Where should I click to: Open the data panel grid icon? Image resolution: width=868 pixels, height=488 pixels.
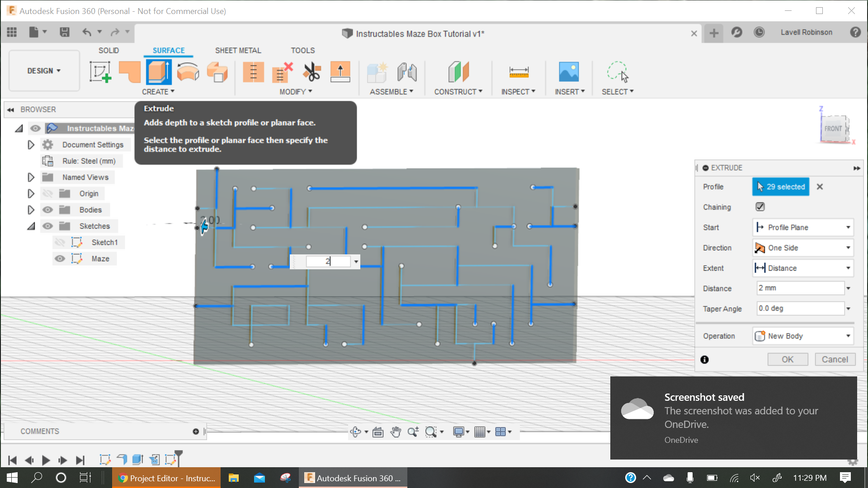[12, 32]
